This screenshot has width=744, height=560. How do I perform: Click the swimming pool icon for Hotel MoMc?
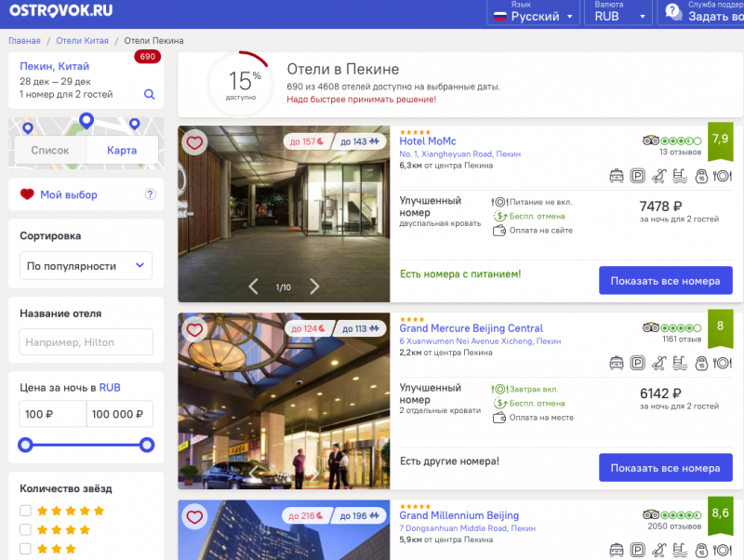(x=680, y=176)
